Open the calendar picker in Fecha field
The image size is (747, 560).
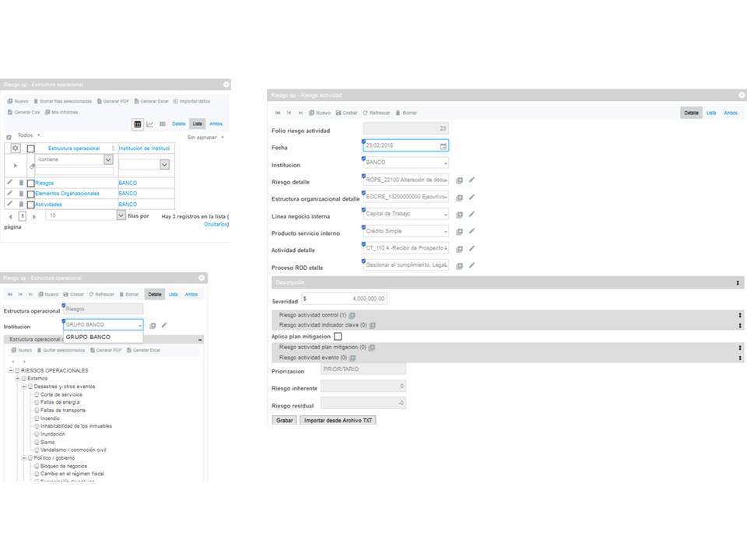coord(444,145)
